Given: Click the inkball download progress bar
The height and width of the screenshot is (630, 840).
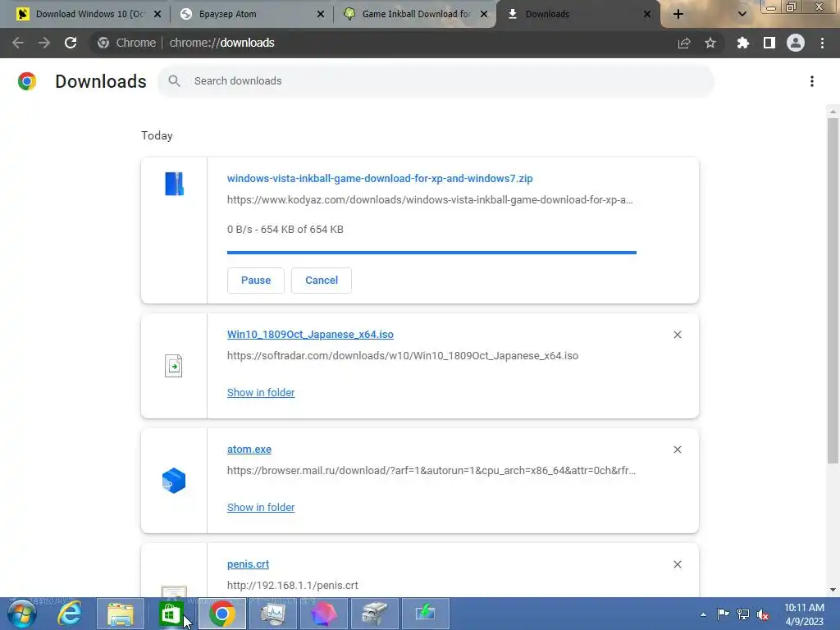Looking at the screenshot, I should (x=431, y=253).
